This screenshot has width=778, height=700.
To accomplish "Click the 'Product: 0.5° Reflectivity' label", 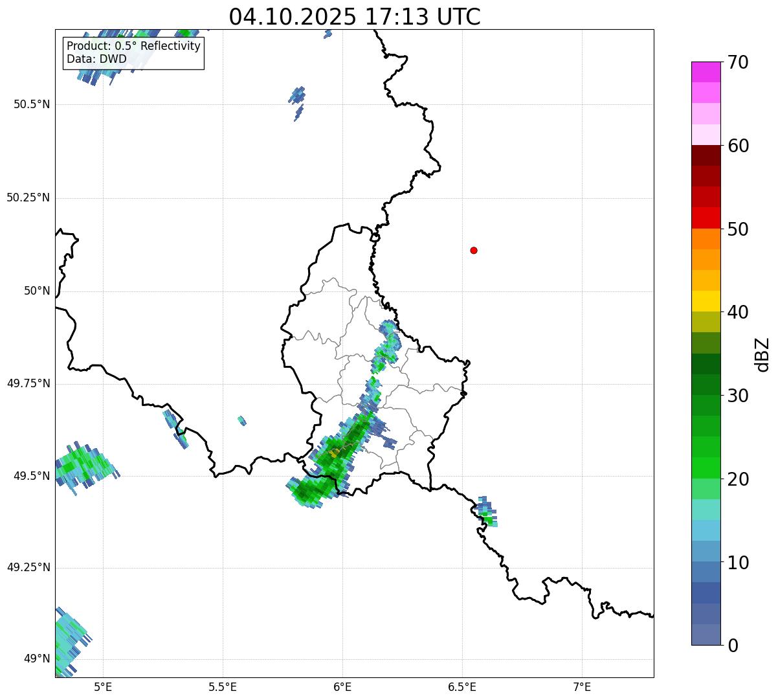I will pyautogui.click(x=133, y=47).
